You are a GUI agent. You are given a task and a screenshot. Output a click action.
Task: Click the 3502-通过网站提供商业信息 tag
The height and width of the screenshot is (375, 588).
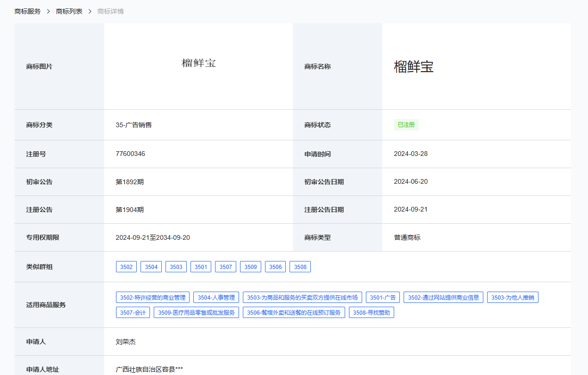coord(444,297)
